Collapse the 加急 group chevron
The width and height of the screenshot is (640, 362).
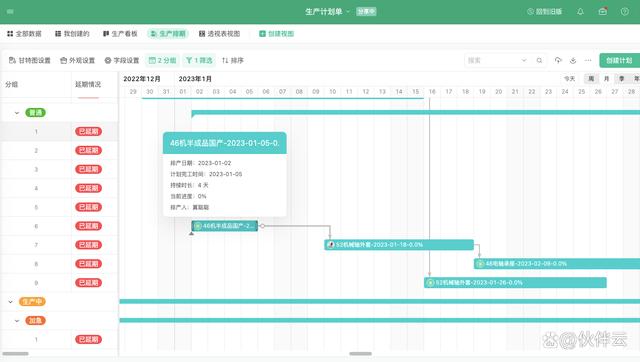point(17,321)
